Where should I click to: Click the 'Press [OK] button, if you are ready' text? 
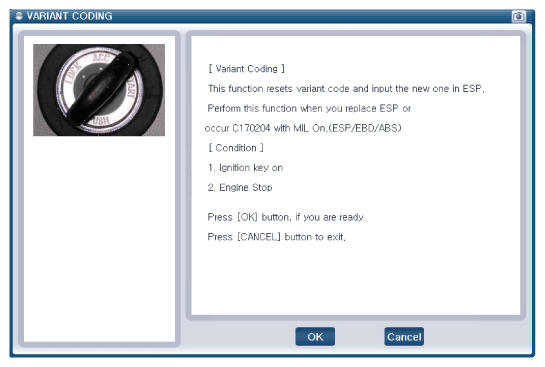tap(285, 217)
